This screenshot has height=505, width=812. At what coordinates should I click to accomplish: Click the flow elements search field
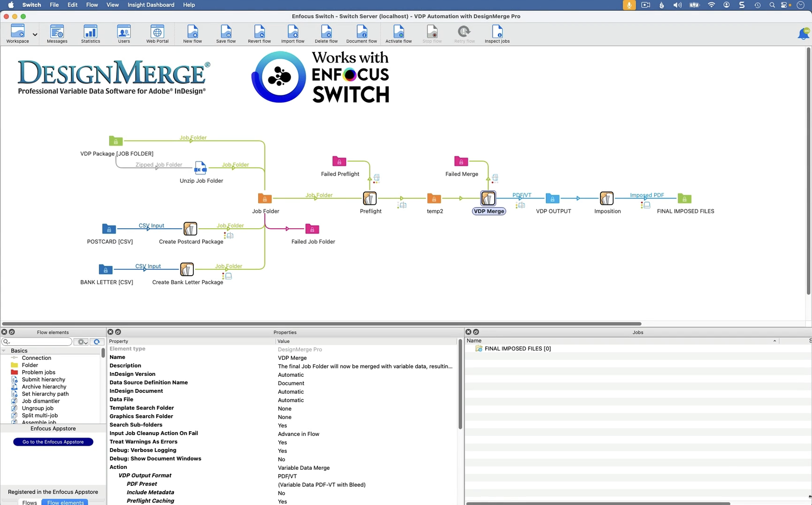click(x=37, y=342)
